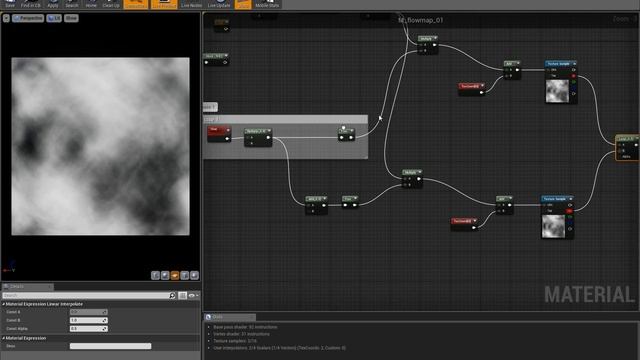Save the material with the Save toolbar icon
The image size is (640, 360).
[x=10, y=4]
